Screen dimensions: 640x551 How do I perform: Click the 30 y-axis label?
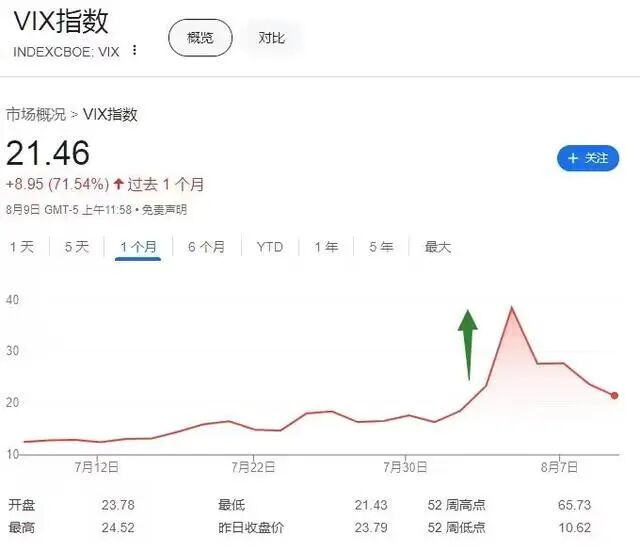pos(12,351)
